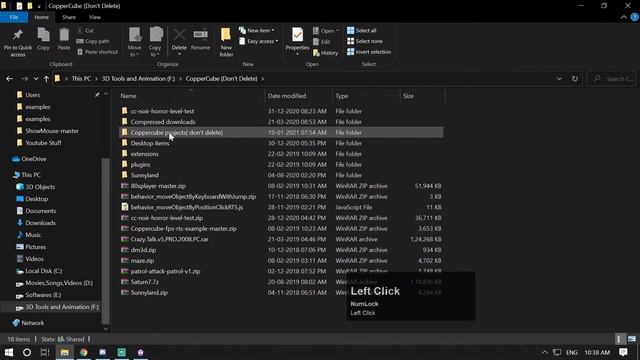Open address bar history dropdown
The height and width of the screenshot is (360, 640).
click(x=559, y=79)
